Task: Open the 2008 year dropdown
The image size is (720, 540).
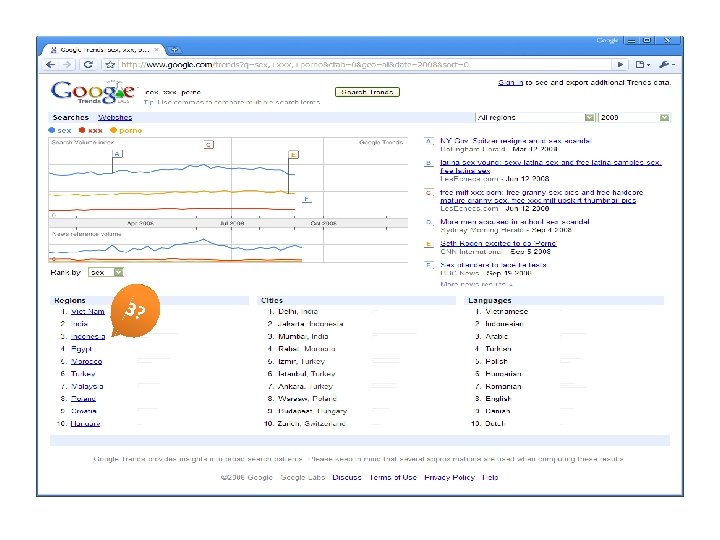Action: [634, 118]
